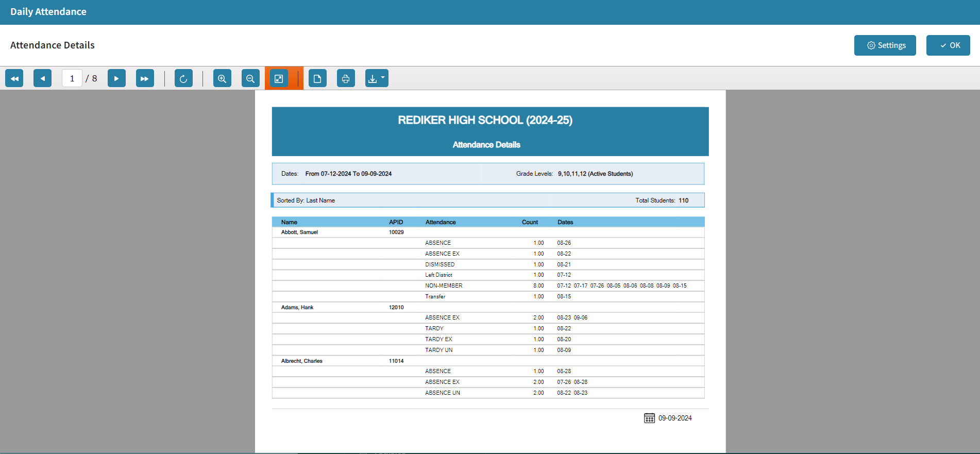Screen dimensions: 980x454
Task: Click the Attendance Details page heading
Action: click(53, 45)
